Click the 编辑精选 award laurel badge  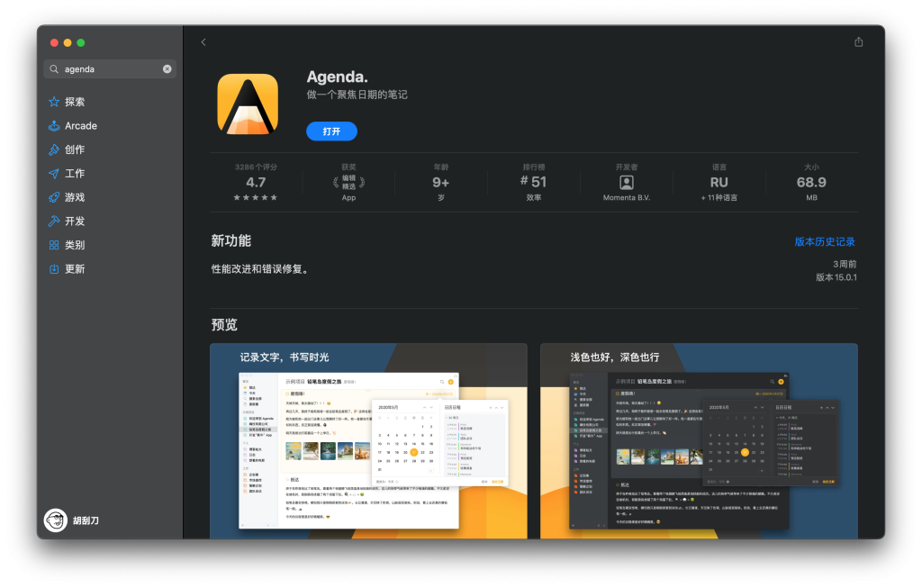[x=348, y=182]
